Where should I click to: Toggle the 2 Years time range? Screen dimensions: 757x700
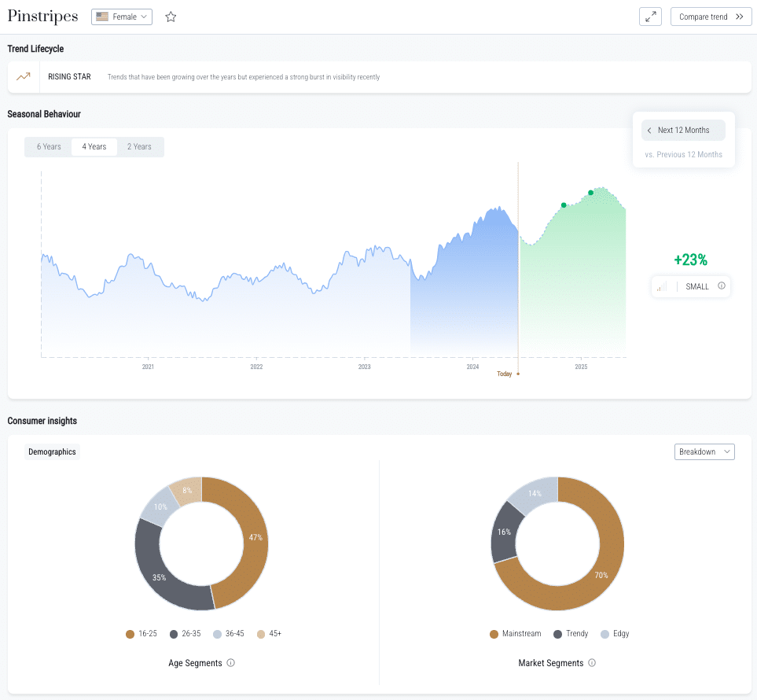coord(140,146)
